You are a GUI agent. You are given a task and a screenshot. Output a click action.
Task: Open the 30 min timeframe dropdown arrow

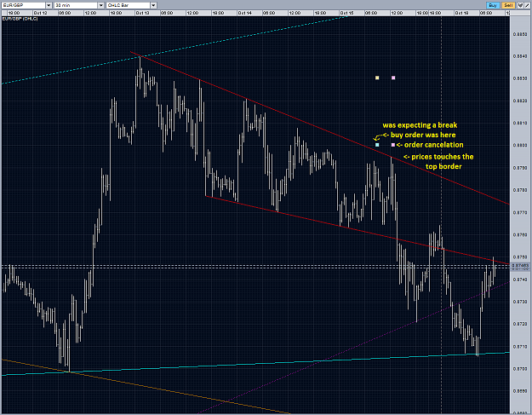[x=100, y=5]
